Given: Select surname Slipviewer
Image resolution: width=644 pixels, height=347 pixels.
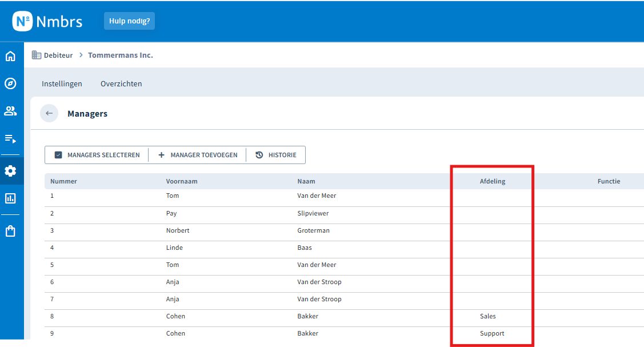Looking at the screenshot, I should click(x=313, y=213).
